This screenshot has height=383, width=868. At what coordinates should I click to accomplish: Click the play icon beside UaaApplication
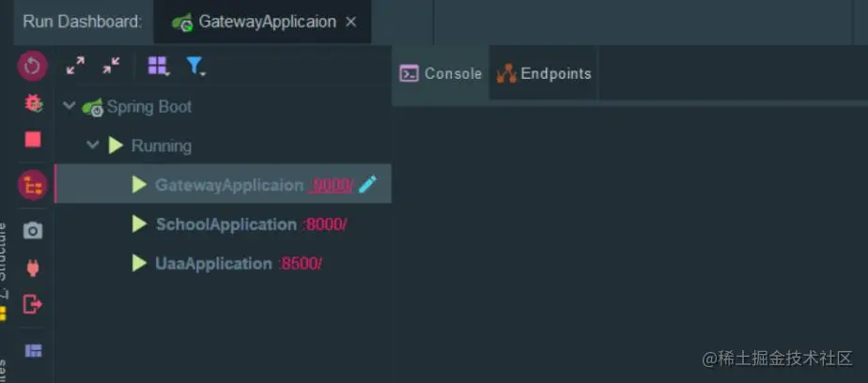point(139,263)
